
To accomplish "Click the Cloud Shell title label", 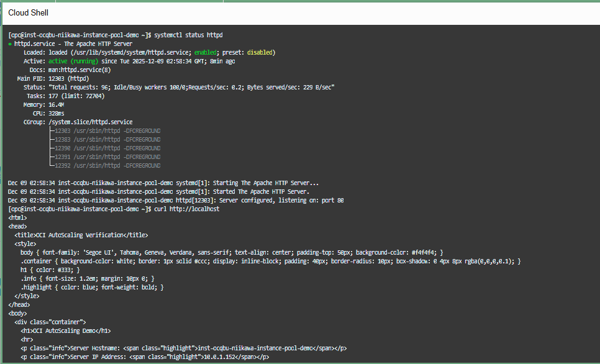I will [x=28, y=12].
